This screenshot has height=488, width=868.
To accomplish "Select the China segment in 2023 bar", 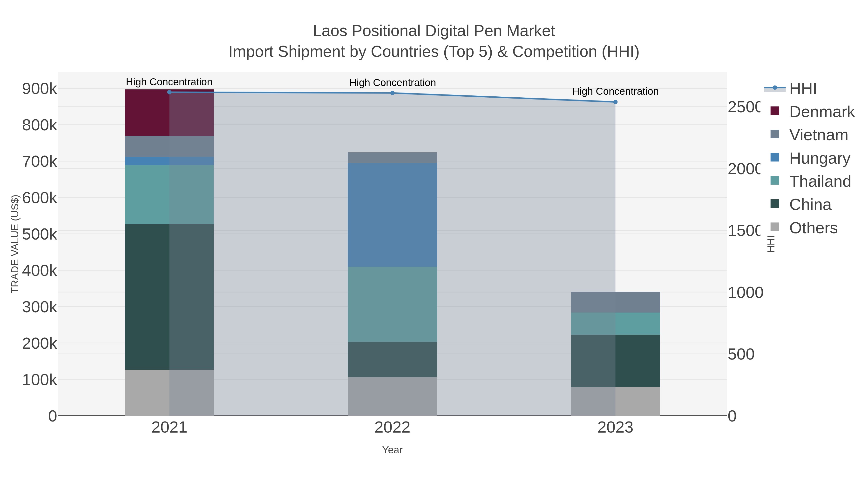I will pyautogui.click(x=615, y=361).
